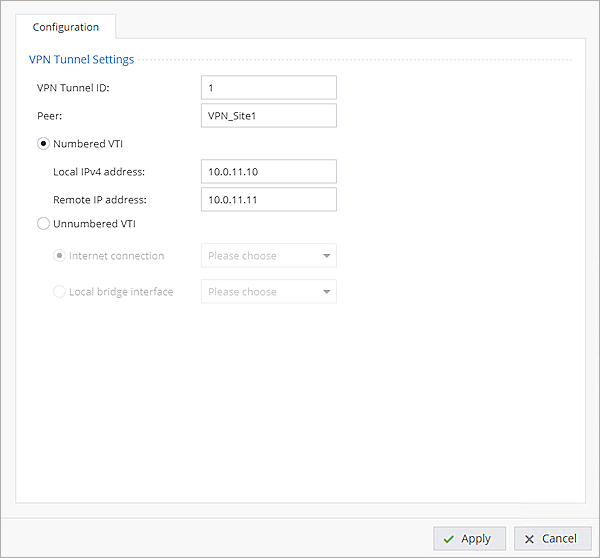The image size is (600, 558).
Task: Choose the Internet connection radio option
Action: click(59, 256)
